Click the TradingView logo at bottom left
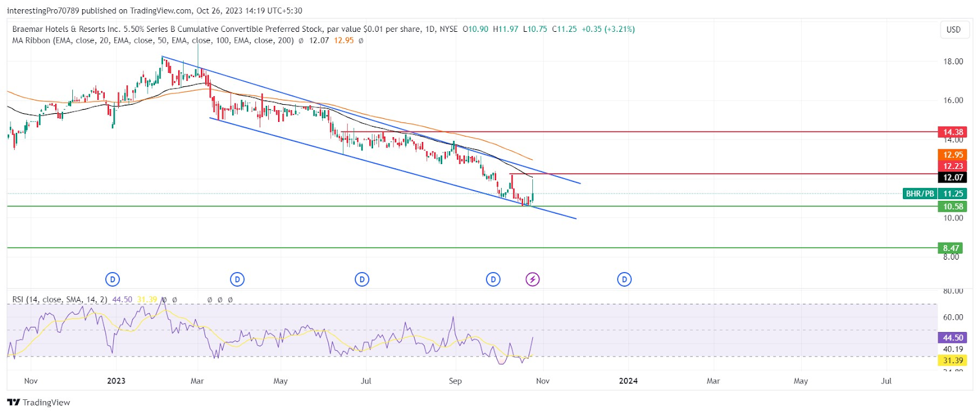 point(39,402)
